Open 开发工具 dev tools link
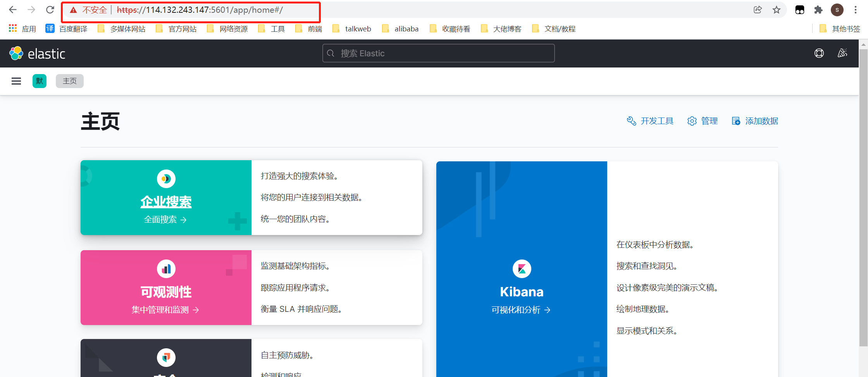 (x=650, y=121)
